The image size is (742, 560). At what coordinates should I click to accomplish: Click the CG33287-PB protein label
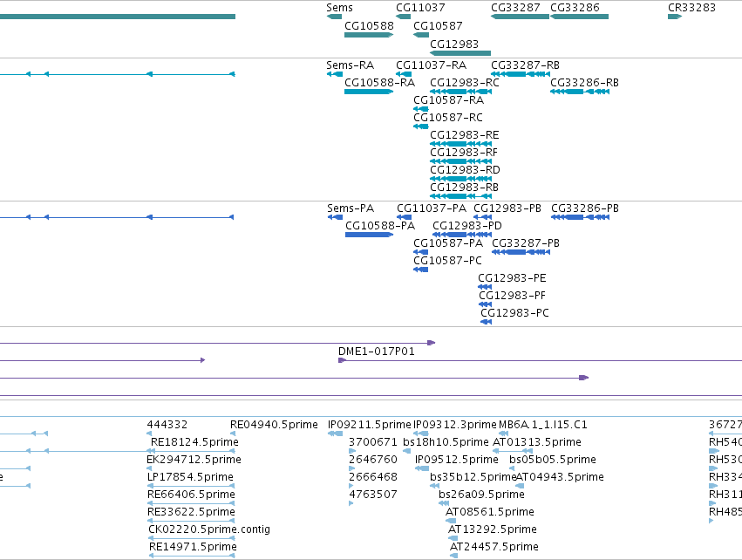(525, 243)
